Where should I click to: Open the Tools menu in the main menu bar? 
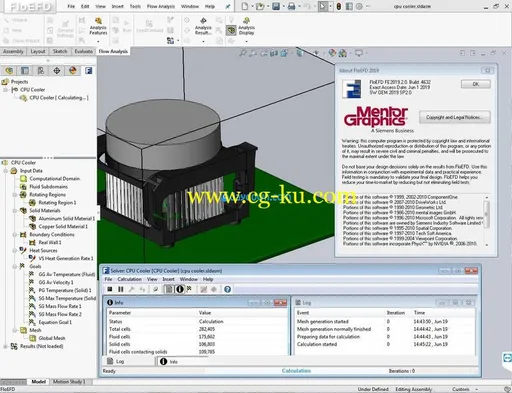coord(135,6)
